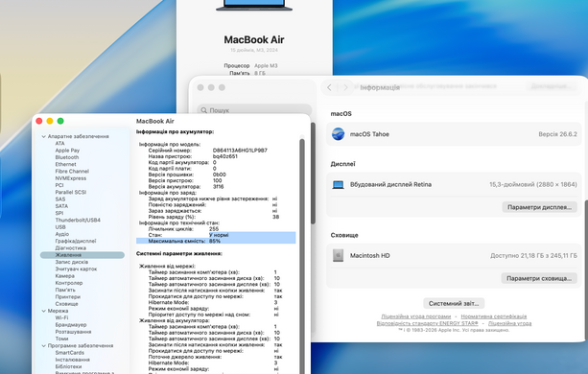Select Інсталювання in the sidebar
Image resolution: width=588 pixels, height=374 pixels.
tap(72, 360)
